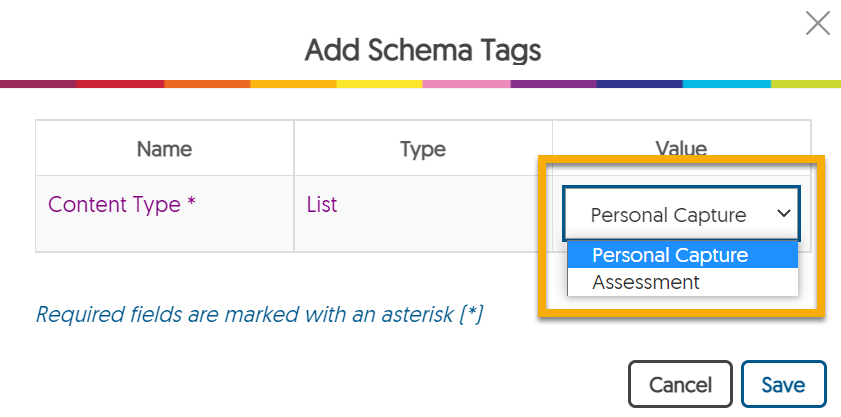The width and height of the screenshot is (841, 417).
Task: Click the pink segment of the color bar
Action: 466,84
